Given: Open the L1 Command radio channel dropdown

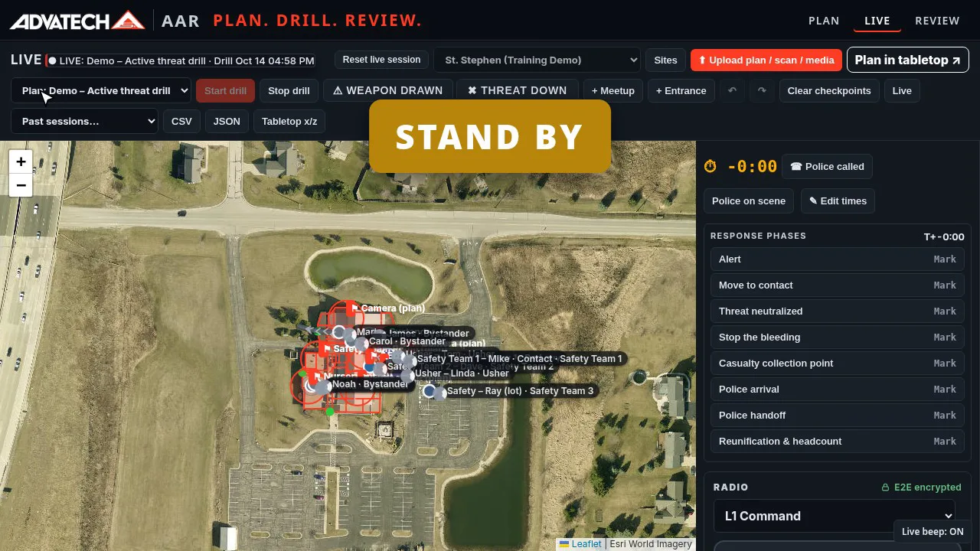Looking at the screenshot, I should (x=835, y=516).
